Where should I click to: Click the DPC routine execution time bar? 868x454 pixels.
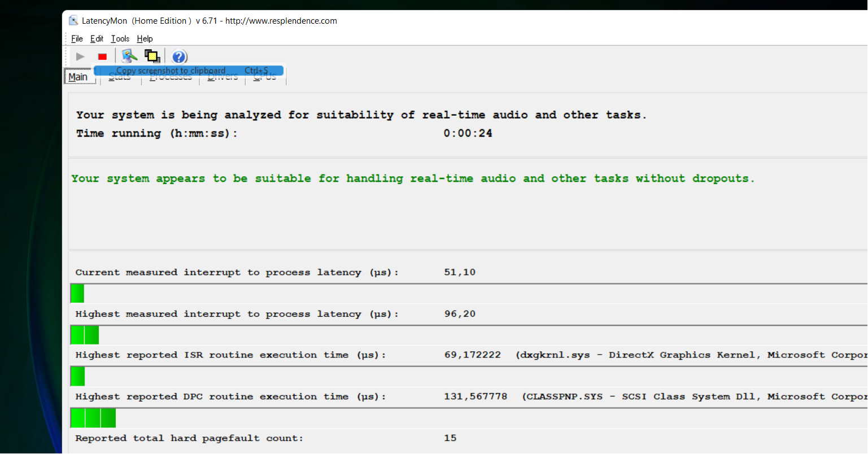coord(93,418)
